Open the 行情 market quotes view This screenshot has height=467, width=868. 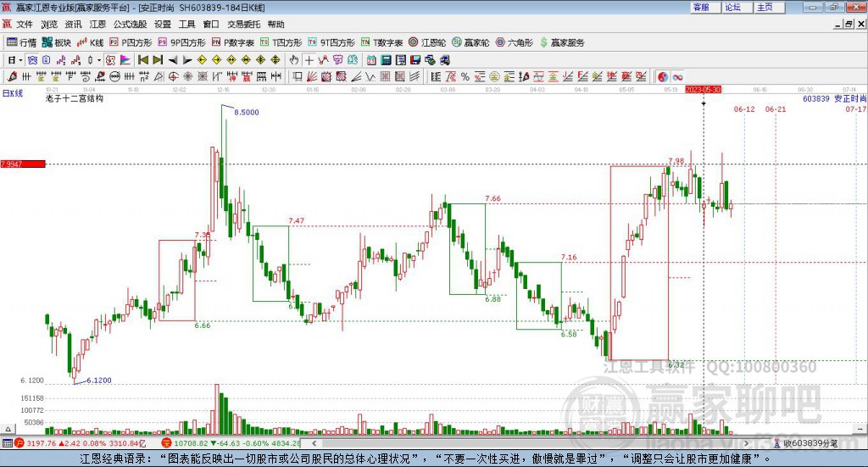click(21, 42)
